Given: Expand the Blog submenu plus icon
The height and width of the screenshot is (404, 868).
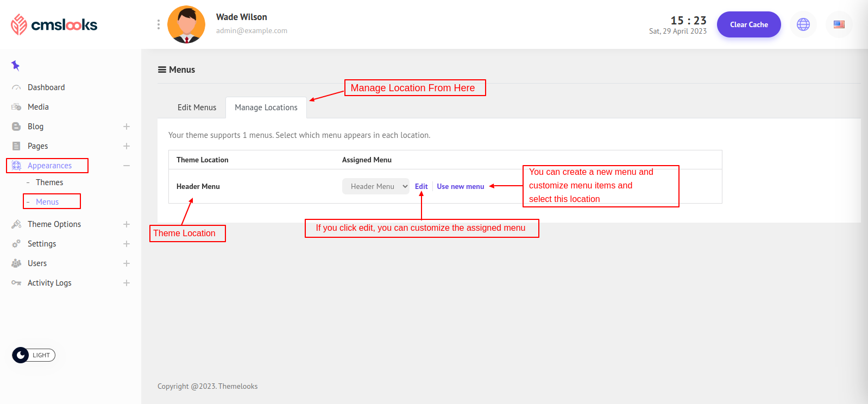Looking at the screenshot, I should coord(127,127).
